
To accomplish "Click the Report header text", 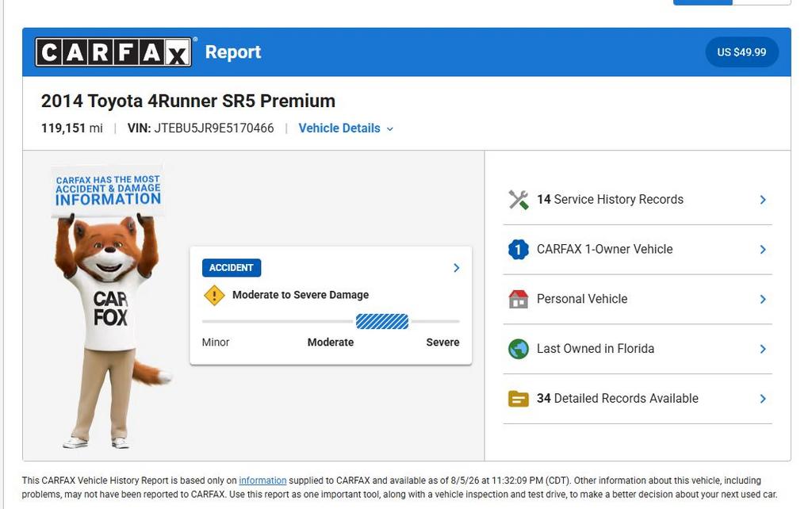I will click(x=233, y=52).
